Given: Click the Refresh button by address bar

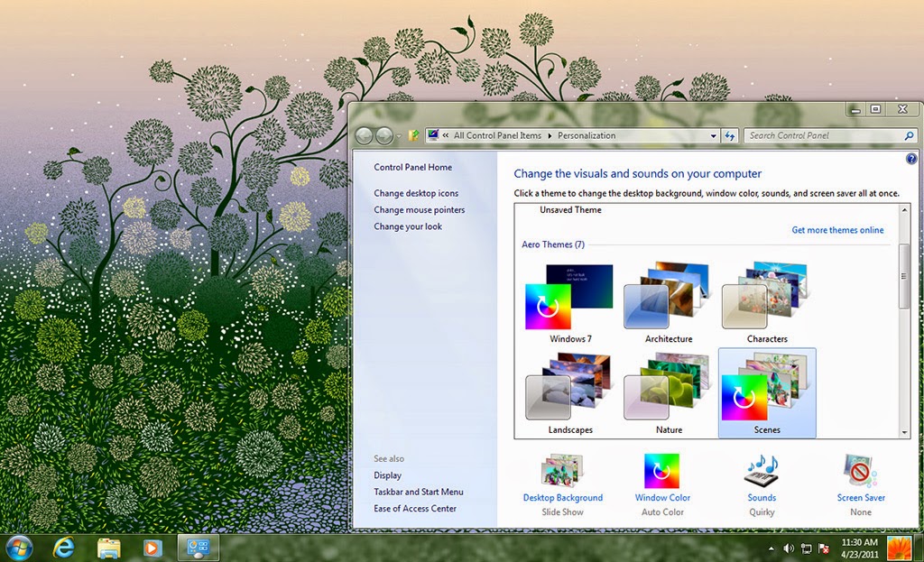Looking at the screenshot, I should click(729, 135).
